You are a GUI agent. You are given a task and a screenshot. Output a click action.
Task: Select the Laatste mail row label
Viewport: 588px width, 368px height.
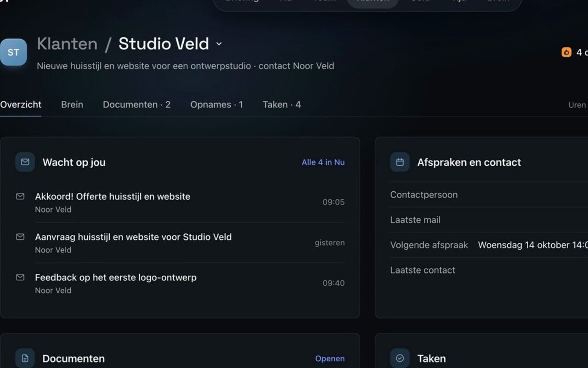415,220
